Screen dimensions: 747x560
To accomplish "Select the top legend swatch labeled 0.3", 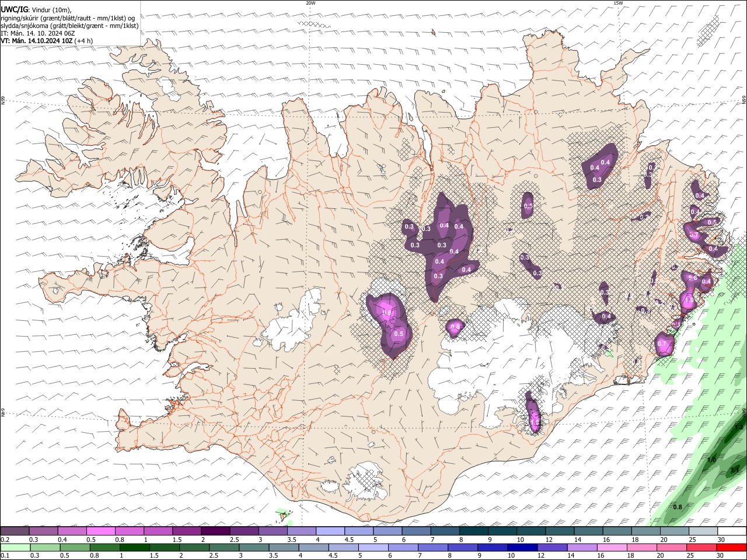I will point(43,531).
